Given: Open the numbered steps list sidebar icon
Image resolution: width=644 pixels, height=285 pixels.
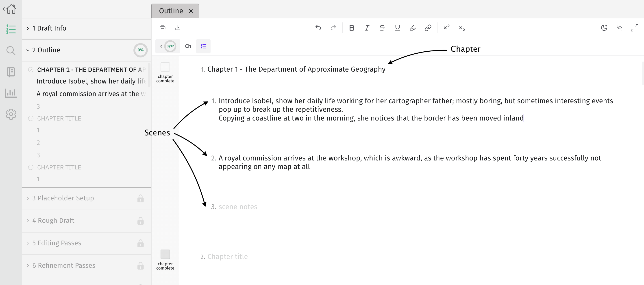Looking at the screenshot, I should click(x=11, y=29).
